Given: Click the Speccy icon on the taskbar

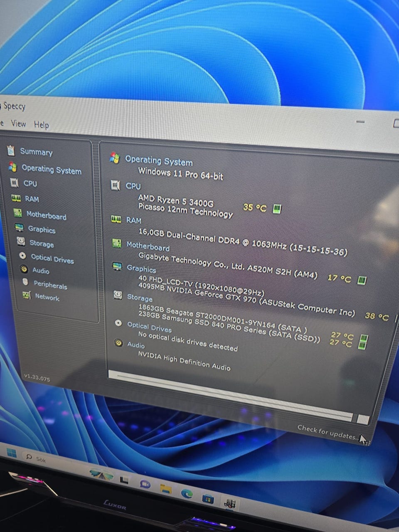Looking at the screenshot, I should 230,504.
